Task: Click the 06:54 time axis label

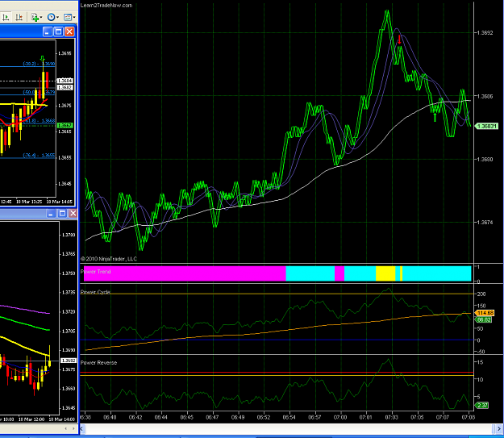Action: click(289, 417)
